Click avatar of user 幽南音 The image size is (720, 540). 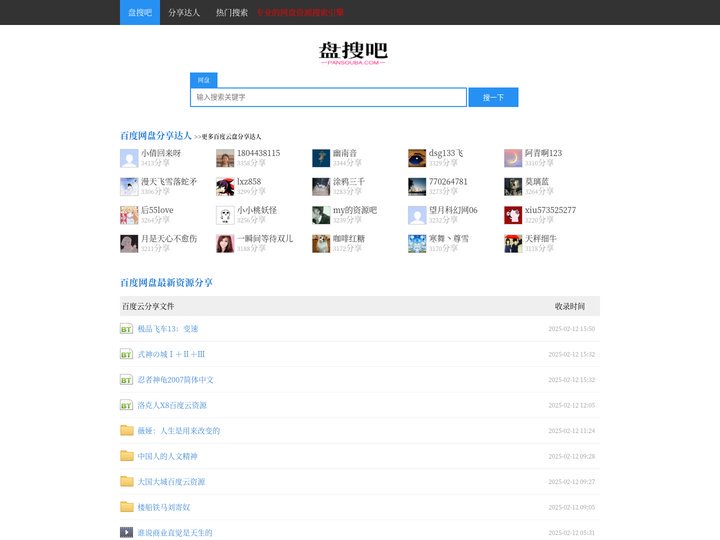[321, 158]
